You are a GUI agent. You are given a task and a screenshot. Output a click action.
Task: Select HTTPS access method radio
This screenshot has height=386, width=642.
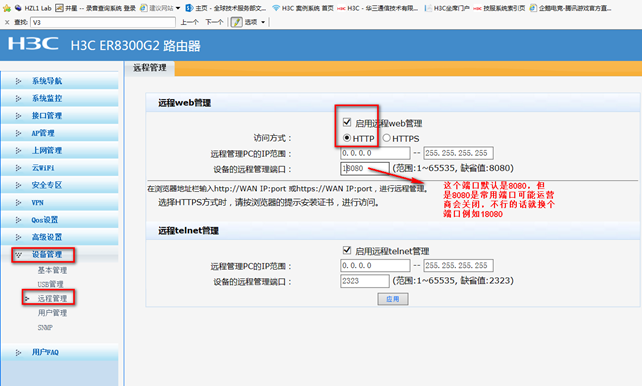(x=386, y=138)
